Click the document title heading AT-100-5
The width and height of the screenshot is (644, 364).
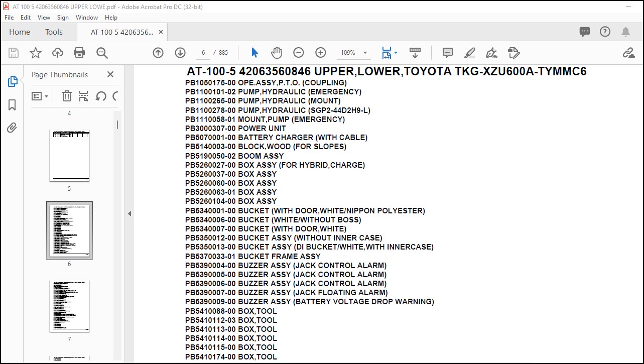point(387,71)
